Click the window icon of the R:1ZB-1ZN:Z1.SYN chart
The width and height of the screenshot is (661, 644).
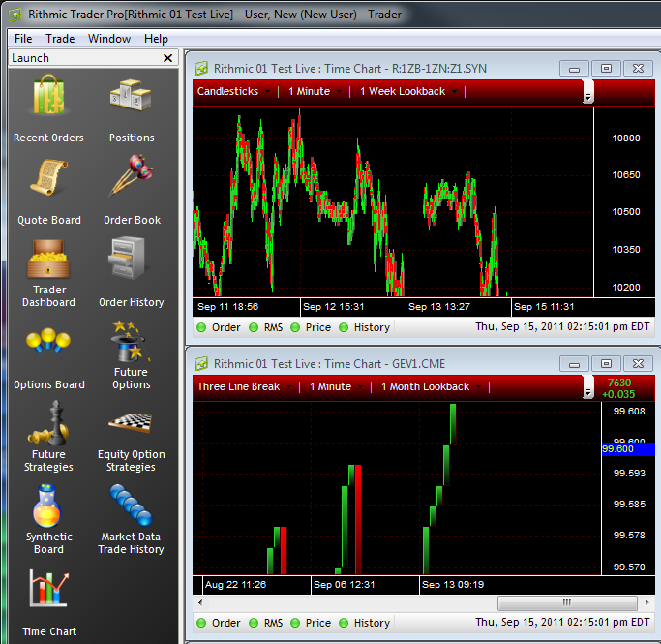[201, 69]
